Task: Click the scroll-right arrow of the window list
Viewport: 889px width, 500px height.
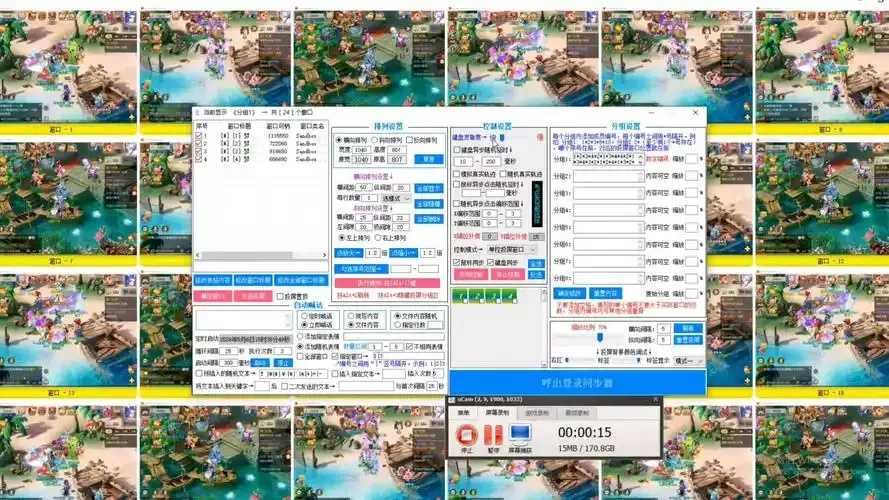Action: (324, 255)
